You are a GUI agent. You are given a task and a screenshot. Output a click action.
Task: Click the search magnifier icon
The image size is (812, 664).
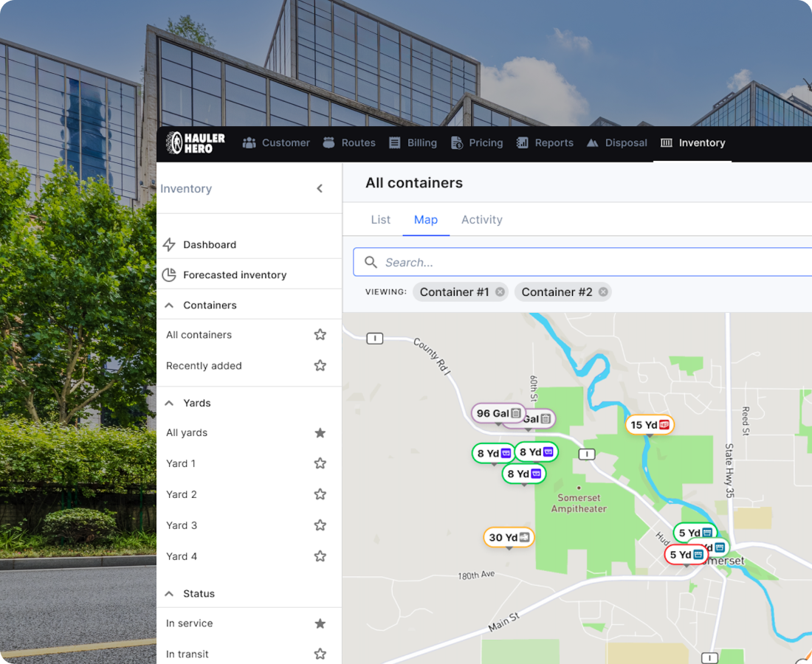click(x=371, y=263)
